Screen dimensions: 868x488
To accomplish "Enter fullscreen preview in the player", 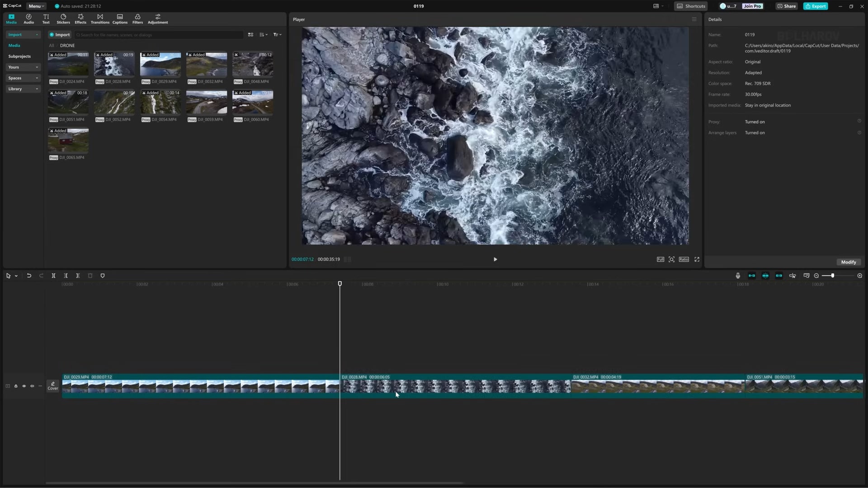I will pos(697,259).
